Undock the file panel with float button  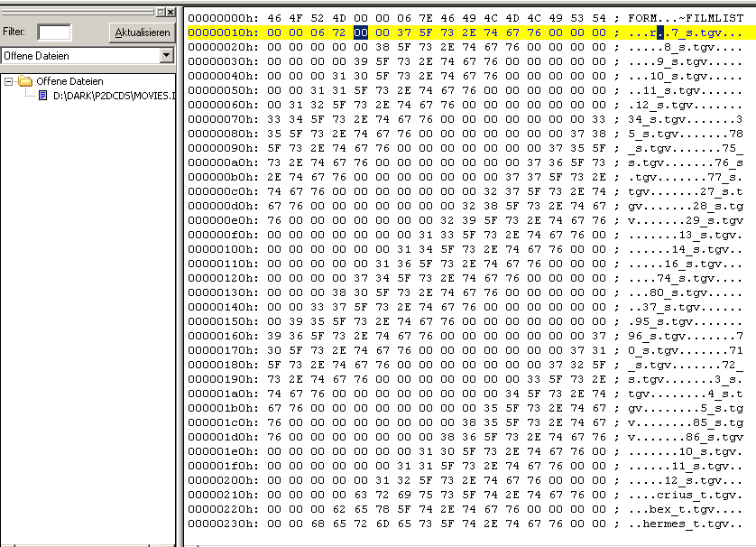[x=160, y=12]
